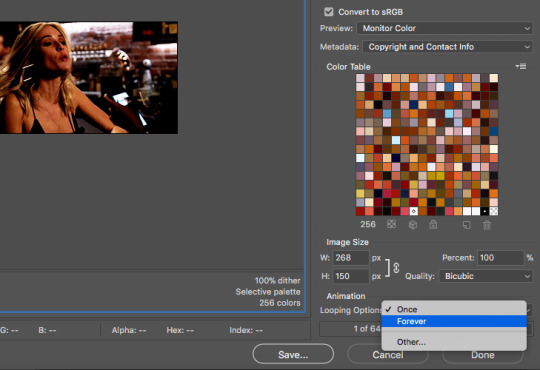Click the GIF preview image of the woman
This screenshot has width=540, height=370.
pyautogui.click(x=89, y=78)
